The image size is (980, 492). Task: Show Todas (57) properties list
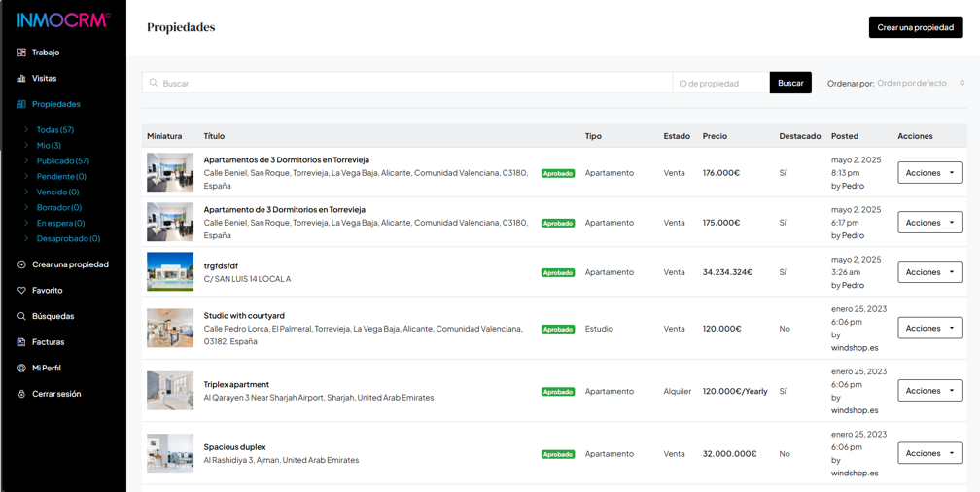click(x=54, y=130)
